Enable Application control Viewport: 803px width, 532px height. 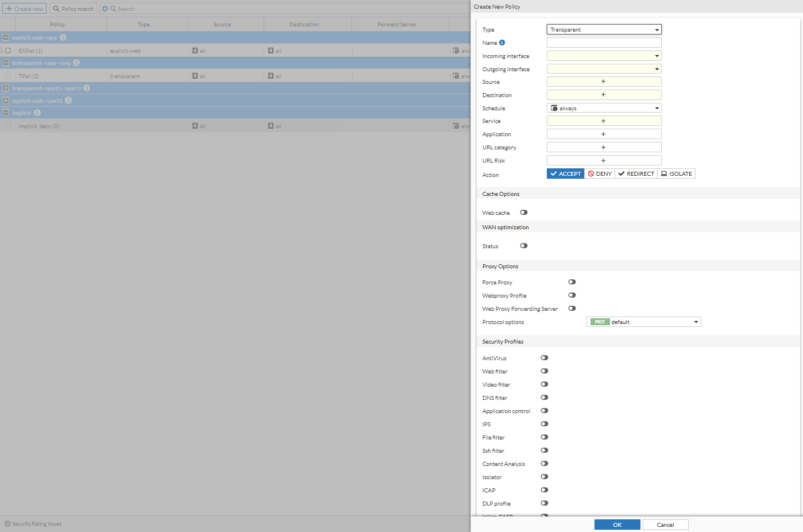pos(545,411)
